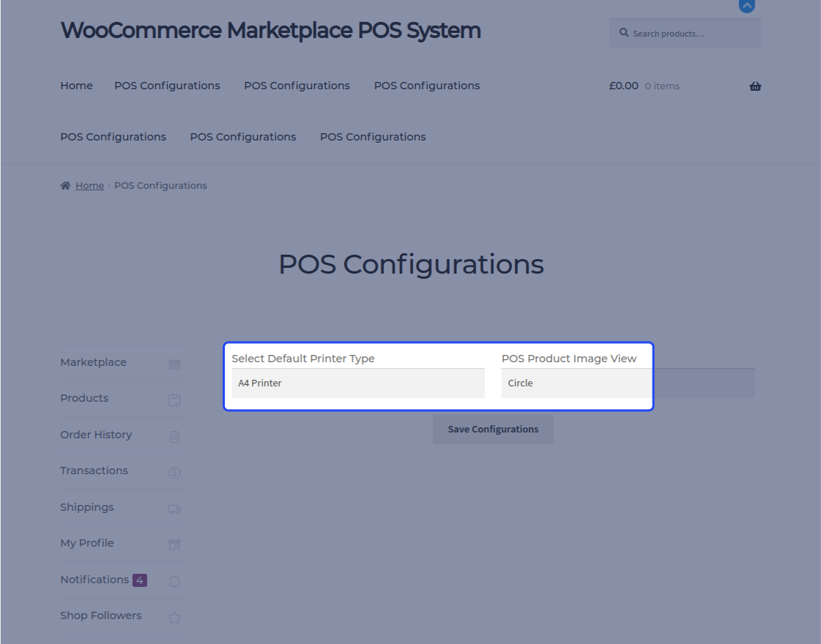Click the Marketplace storefront icon in sidebar
Image resolution: width=821 pixels, height=644 pixels.
[x=174, y=364]
